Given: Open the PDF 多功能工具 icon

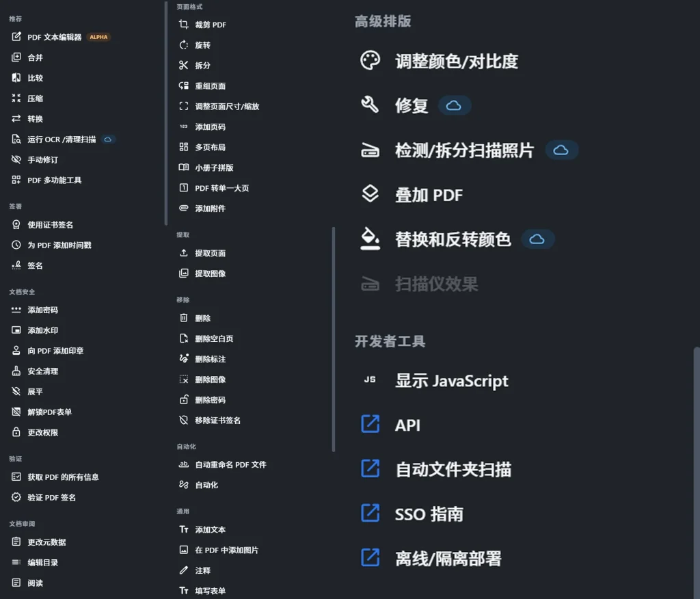Looking at the screenshot, I should click(x=16, y=180).
